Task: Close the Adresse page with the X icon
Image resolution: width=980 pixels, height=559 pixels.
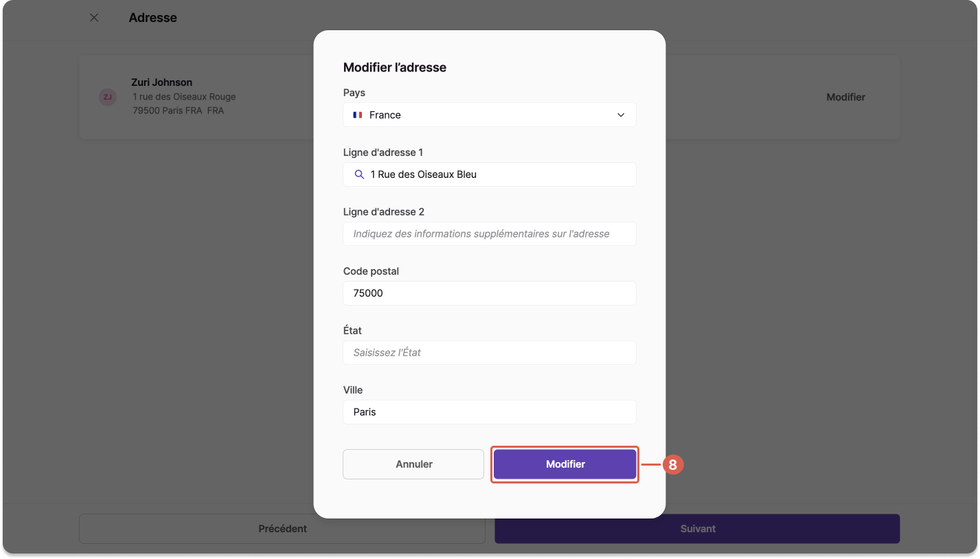Action: (94, 18)
